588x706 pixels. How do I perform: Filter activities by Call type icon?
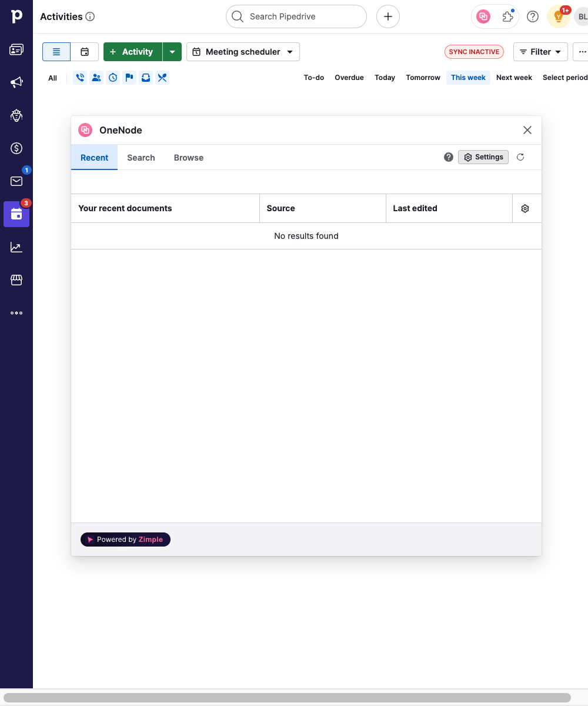(x=80, y=78)
